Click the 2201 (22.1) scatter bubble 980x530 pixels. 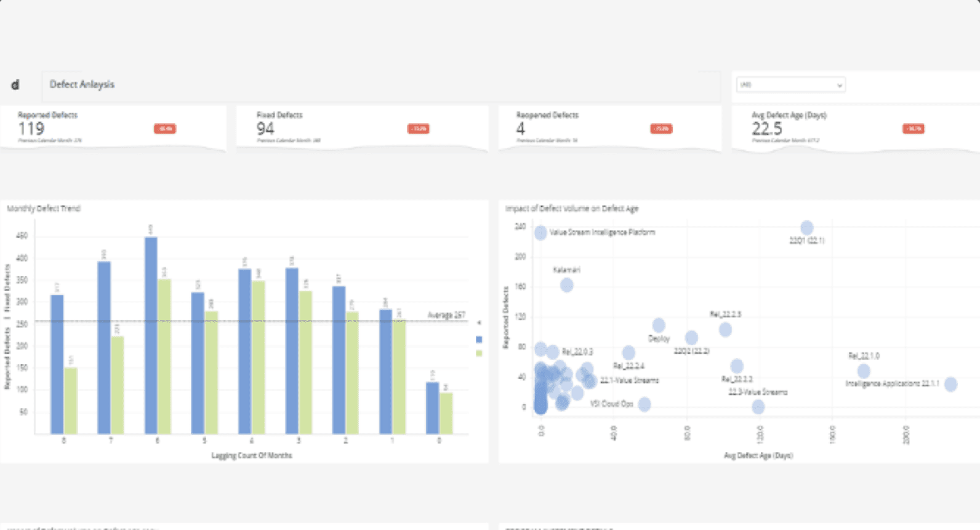click(x=807, y=228)
